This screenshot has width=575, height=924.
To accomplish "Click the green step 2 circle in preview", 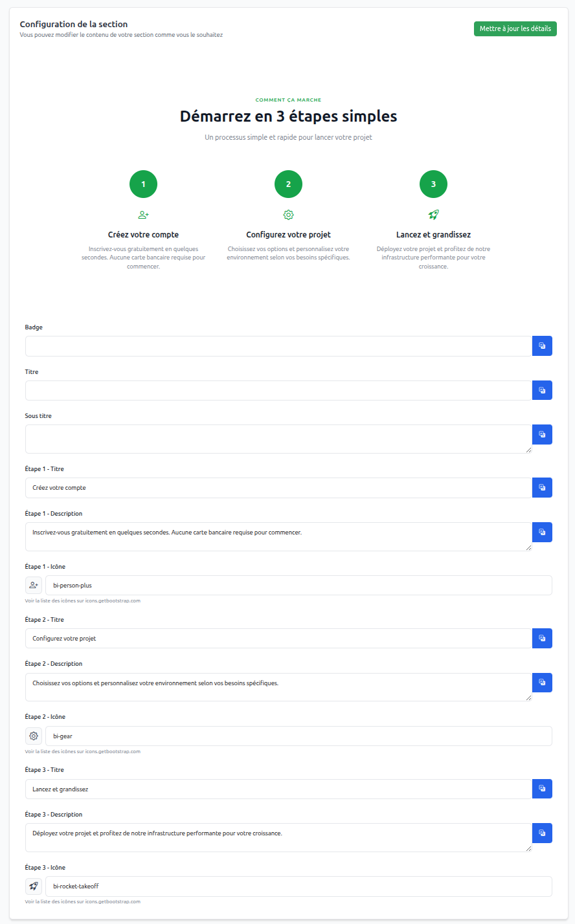I will tap(288, 184).
